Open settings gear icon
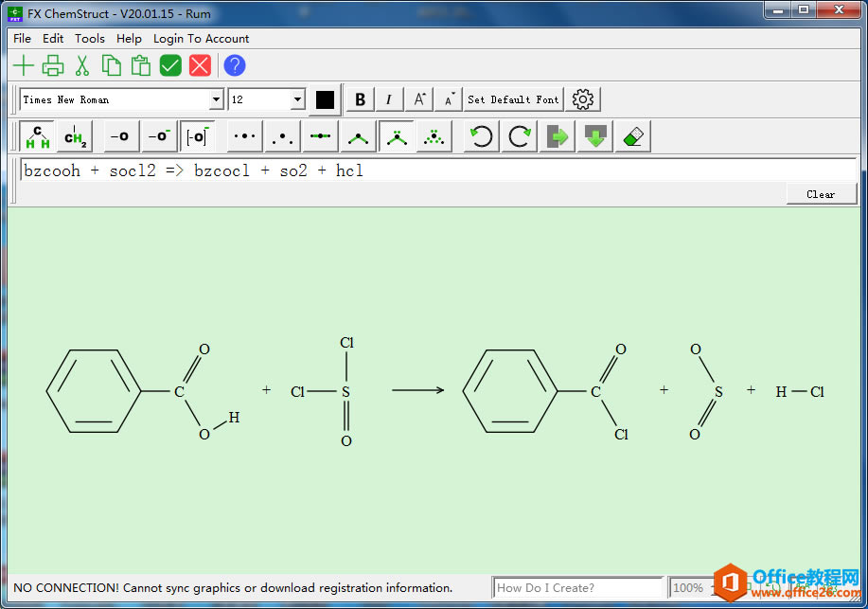This screenshot has width=868, height=609. coord(582,99)
